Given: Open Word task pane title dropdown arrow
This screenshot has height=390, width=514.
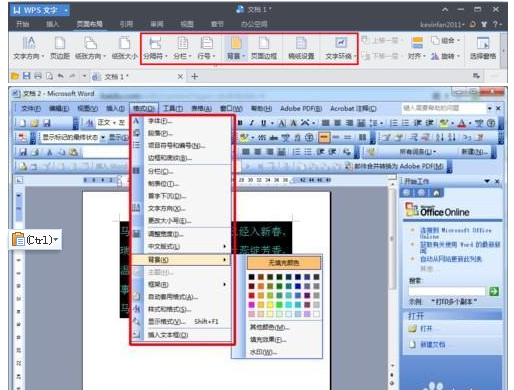Looking at the screenshot, I should 487,181.
